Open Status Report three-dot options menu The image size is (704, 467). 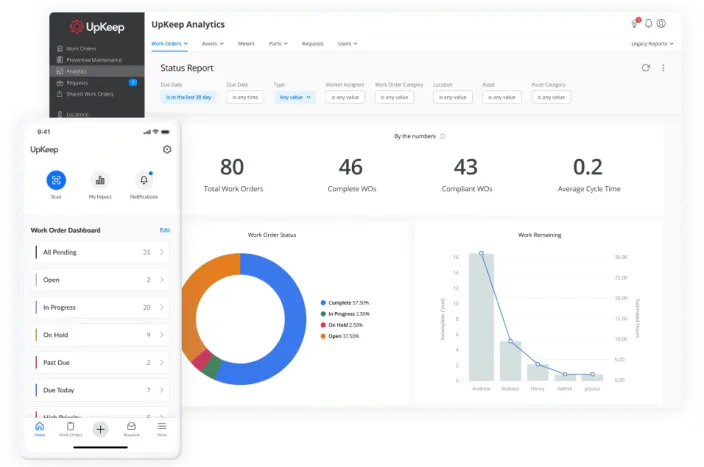(x=663, y=68)
